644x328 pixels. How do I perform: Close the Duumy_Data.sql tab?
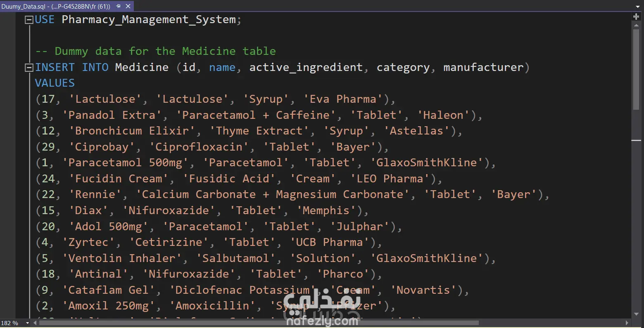click(128, 6)
